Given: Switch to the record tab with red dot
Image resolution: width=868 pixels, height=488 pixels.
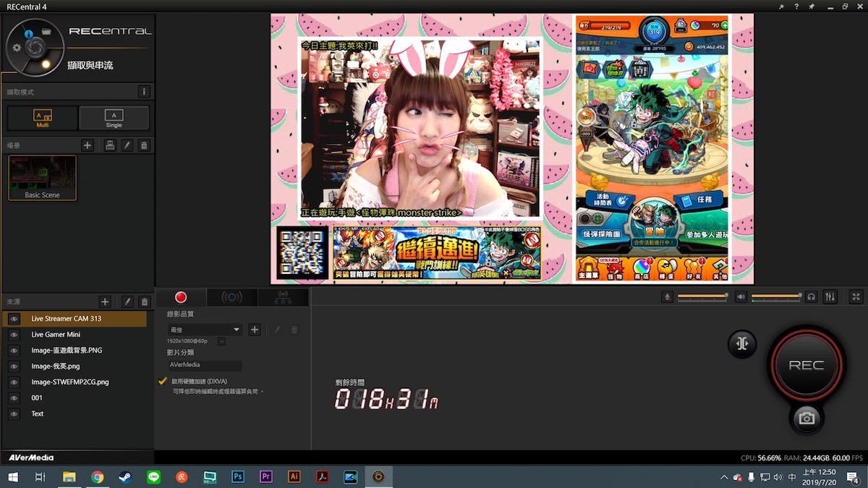Looking at the screenshot, I should click(x=181, y=297).
